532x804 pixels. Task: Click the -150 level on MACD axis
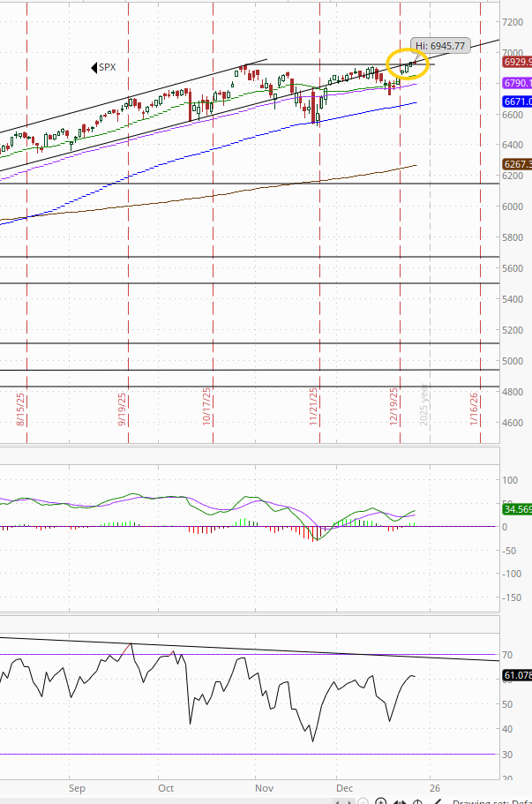click(511, 597)
